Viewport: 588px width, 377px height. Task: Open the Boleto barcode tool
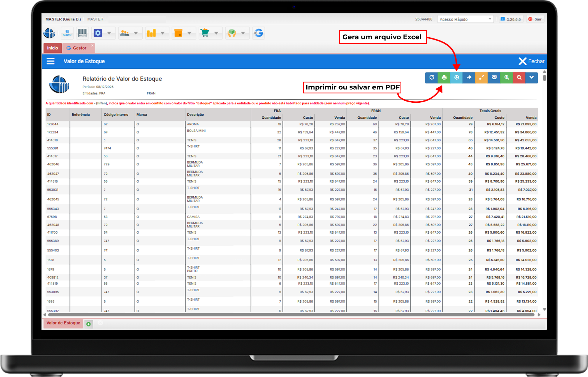[82, 33]
